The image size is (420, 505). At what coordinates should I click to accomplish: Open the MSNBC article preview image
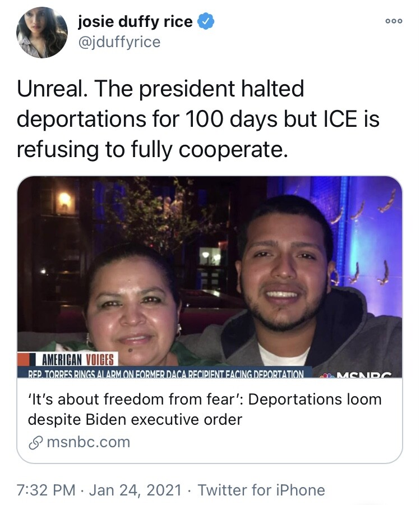pos(210,277)
